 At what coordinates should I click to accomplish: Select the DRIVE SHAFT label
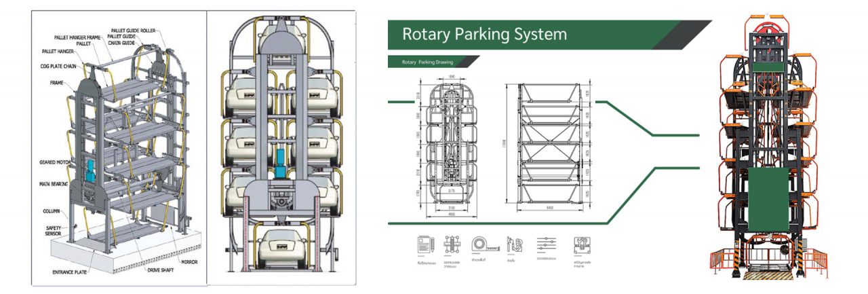pyautogui.click(x=162, y=270)
